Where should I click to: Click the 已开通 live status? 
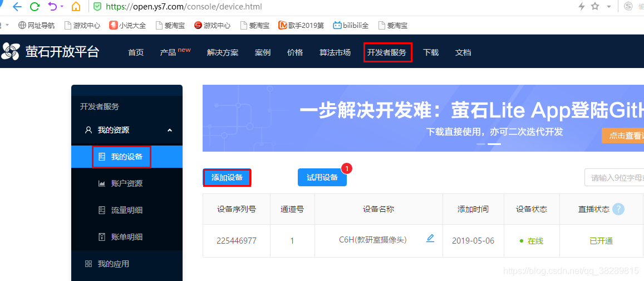tap(601, 241)
